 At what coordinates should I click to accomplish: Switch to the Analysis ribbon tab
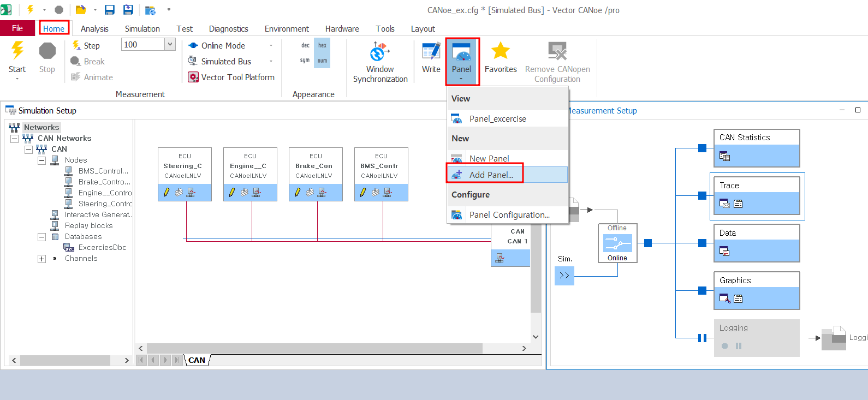94,29
